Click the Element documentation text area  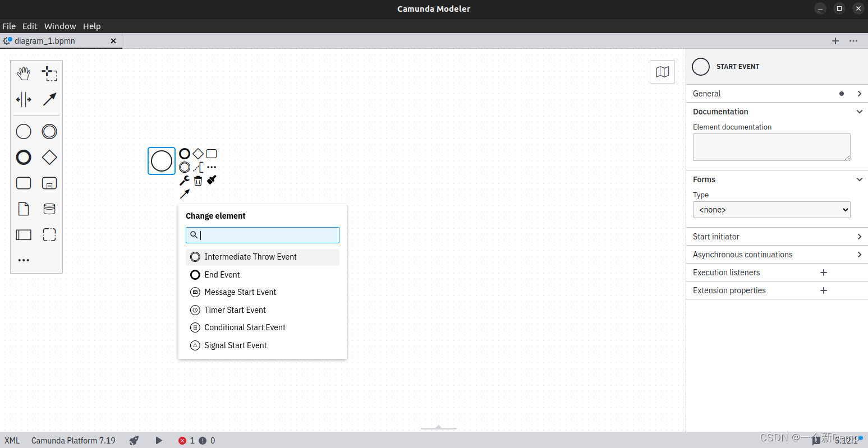coord(771,147)
